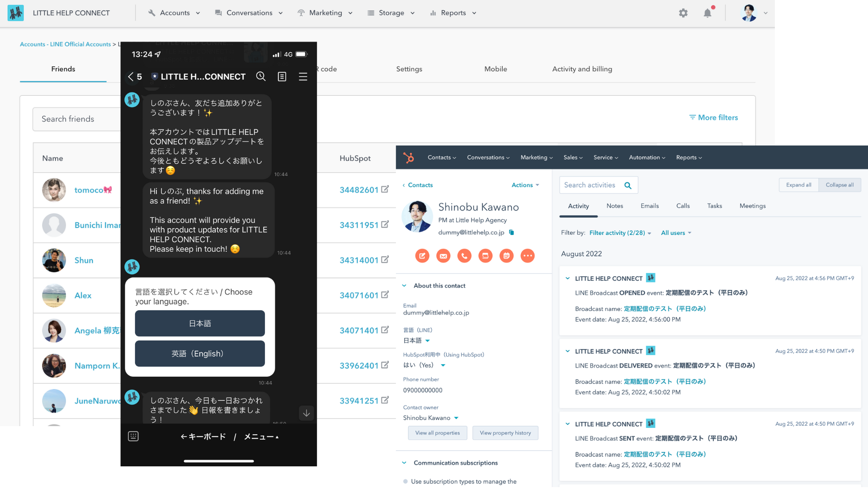Open HubSpot notifications bell

pos(708,13)
